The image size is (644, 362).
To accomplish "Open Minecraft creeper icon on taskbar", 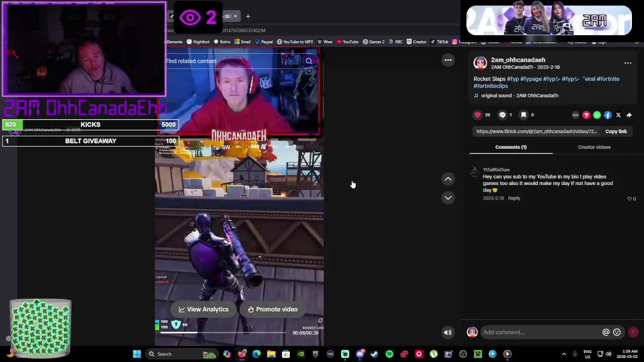I will click(477, 354).
